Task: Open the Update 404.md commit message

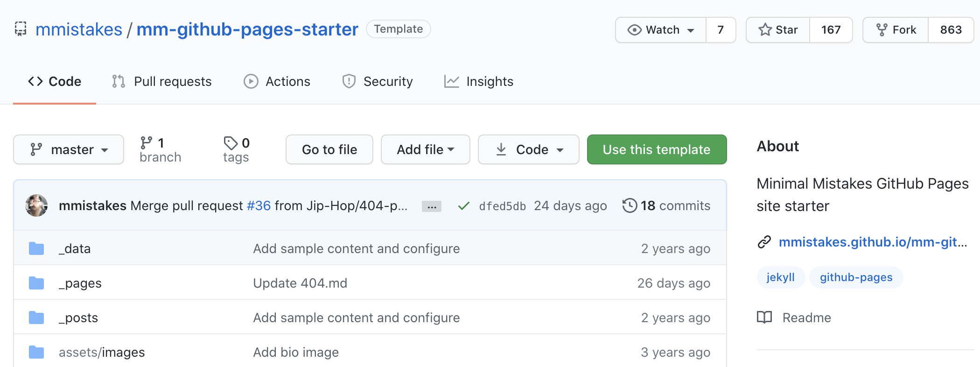Action: 300,283
